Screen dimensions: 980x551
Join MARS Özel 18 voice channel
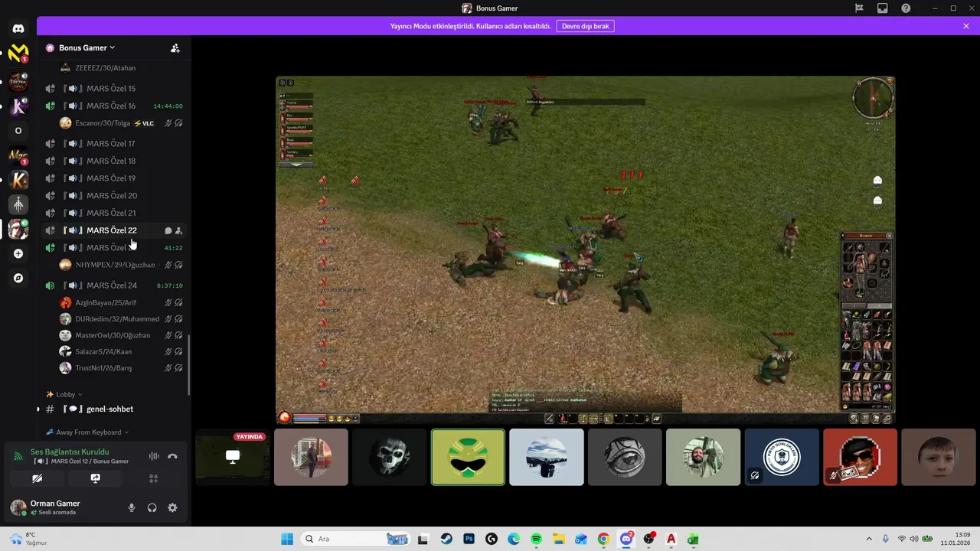coord(114,161)
